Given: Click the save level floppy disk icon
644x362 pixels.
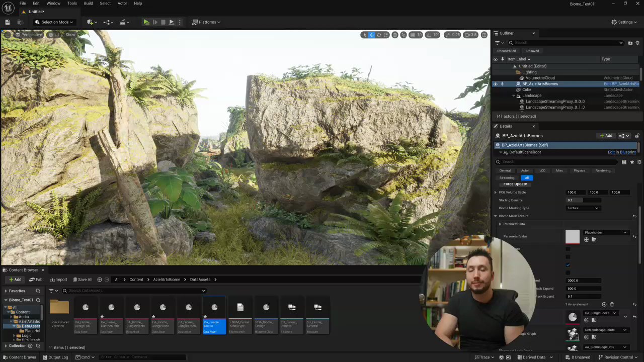Looking at the screenshot, I should point(8,22).
